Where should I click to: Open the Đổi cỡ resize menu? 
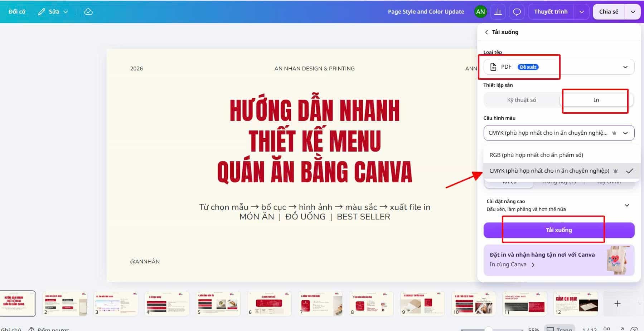(17, 12)
